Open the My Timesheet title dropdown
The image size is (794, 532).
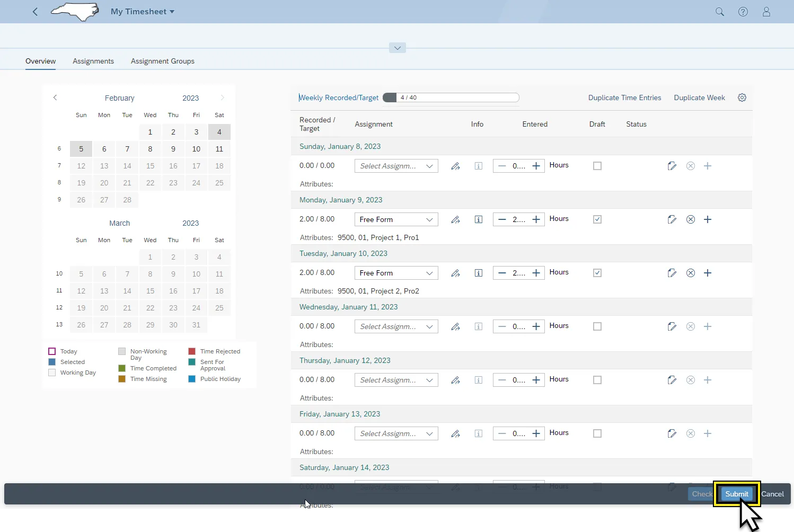(143, 12)
